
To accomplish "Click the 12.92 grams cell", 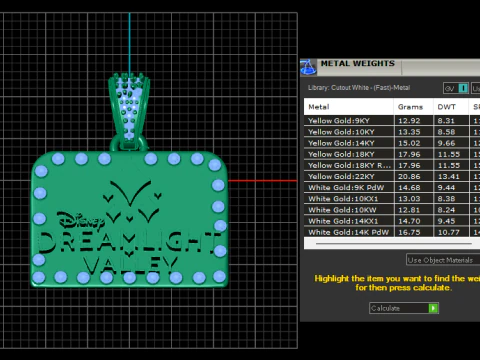I will click(x=413, y=121).
